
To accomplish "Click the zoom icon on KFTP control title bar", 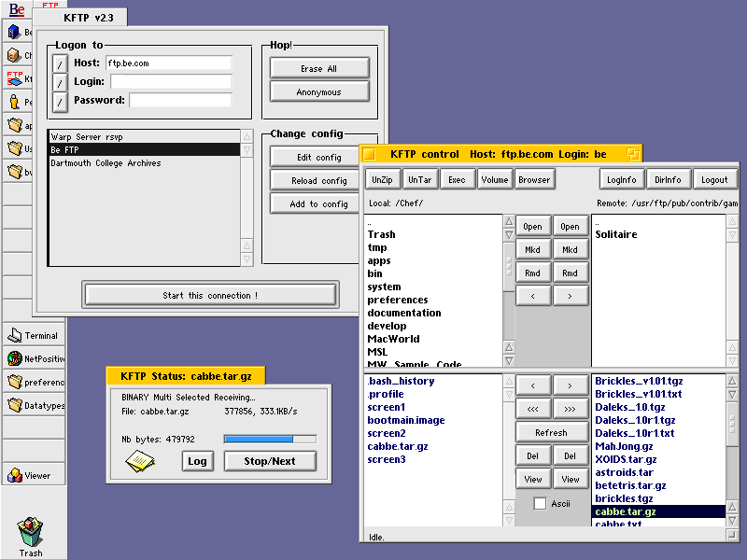I will click(633, 154).
